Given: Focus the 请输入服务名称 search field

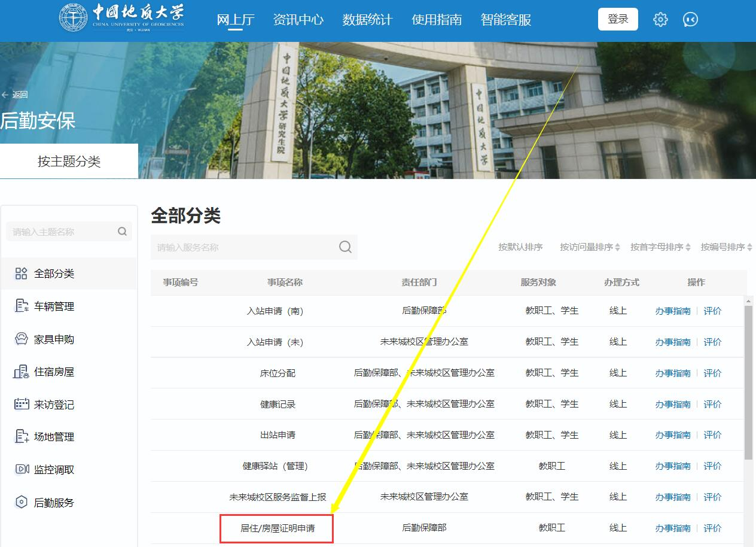Looking at the screenshot, I should pos(254,247).
